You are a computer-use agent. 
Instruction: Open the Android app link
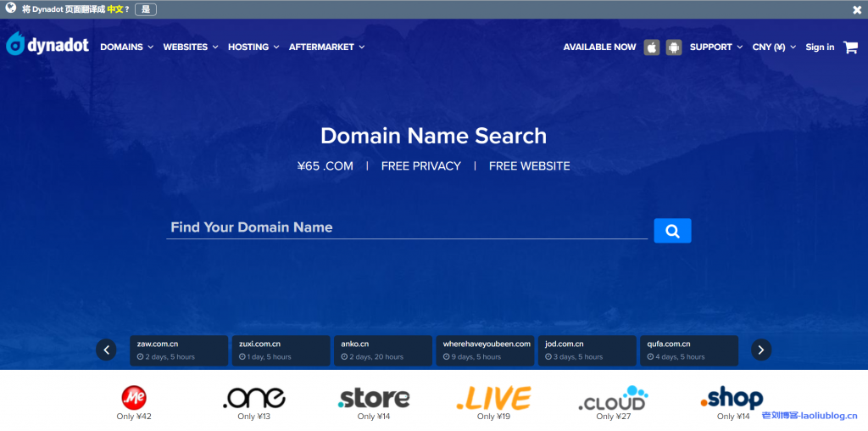pyautogui.click(x=674, y=48)
